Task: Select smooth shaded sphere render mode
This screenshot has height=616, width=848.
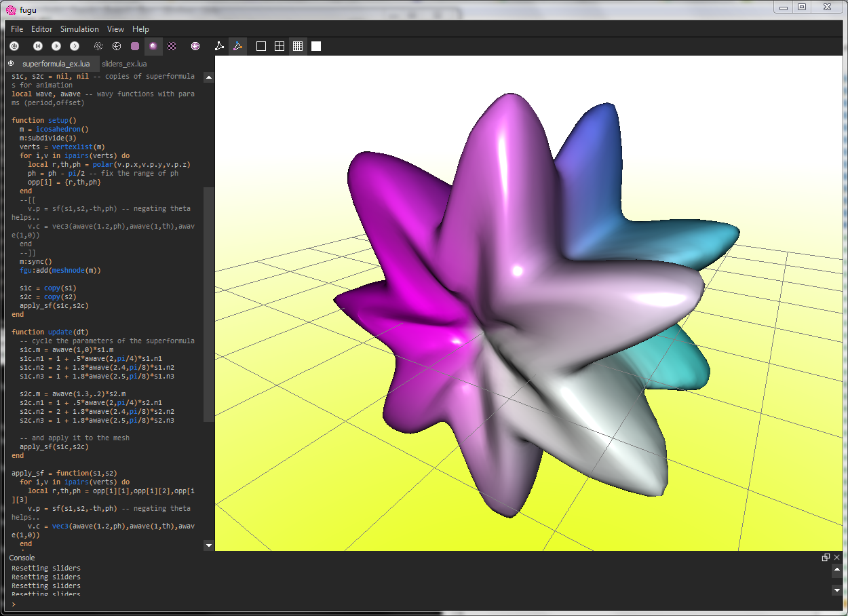Action: coord(153,46)
